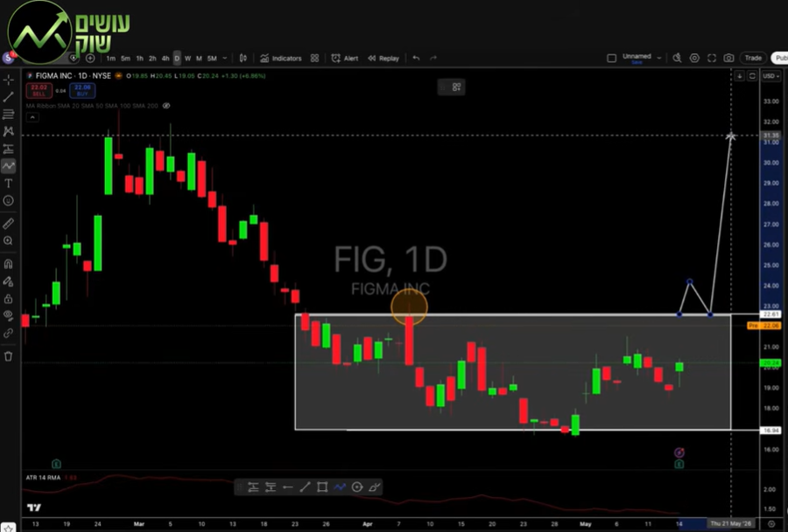Open the Fibonacci/gann tools in left sidebar
The width and height of the screenshot is (788, 532).
[9, 114]
